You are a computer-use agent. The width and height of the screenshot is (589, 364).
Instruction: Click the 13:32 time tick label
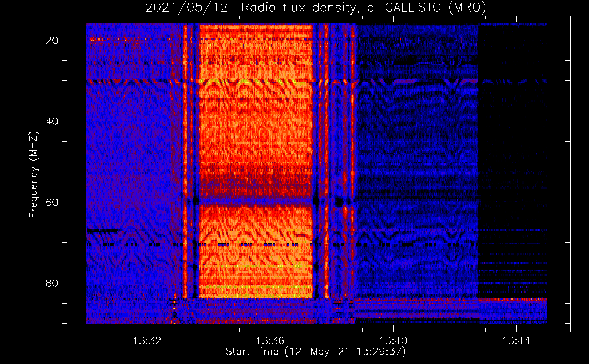tap(147, 341)
